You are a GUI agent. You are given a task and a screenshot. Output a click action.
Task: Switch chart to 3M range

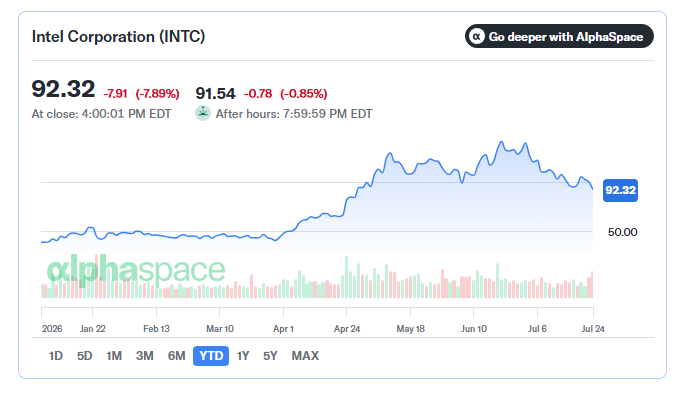(145, 356)
